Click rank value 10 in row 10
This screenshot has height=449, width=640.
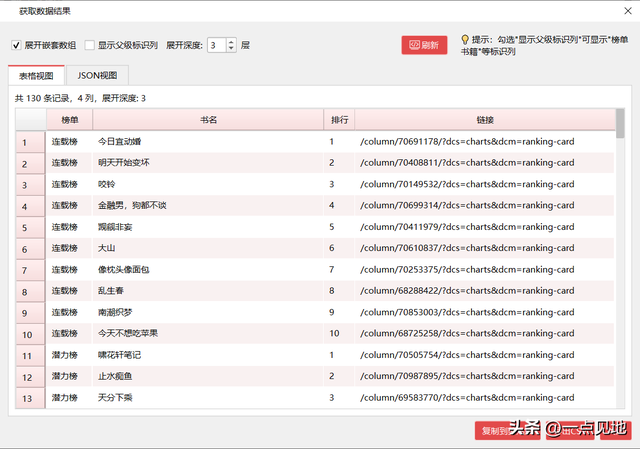(x=334, y=333)
